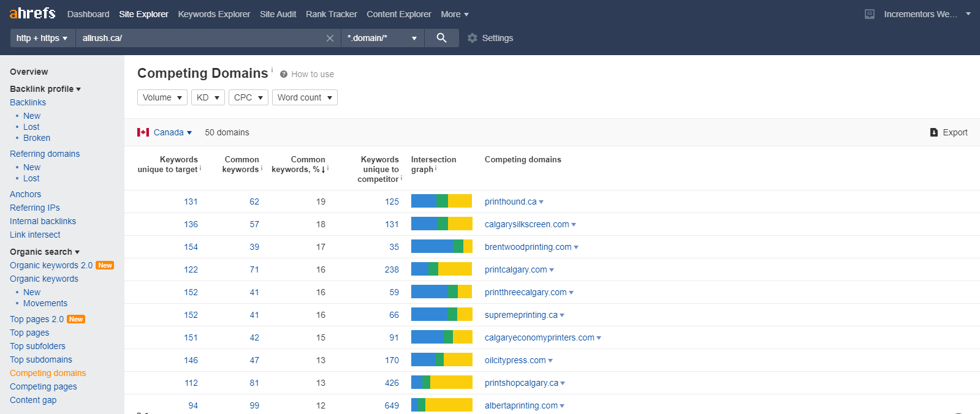
Task: Click the notes icon beside Incrementors account
Action: (x=870, y=14)
